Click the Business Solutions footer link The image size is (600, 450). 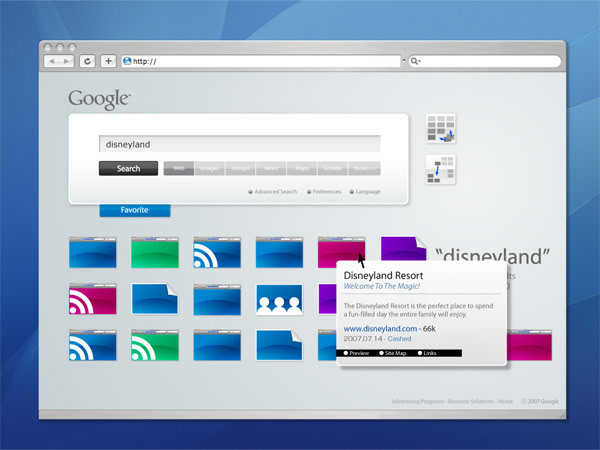(x=471, y=401)
